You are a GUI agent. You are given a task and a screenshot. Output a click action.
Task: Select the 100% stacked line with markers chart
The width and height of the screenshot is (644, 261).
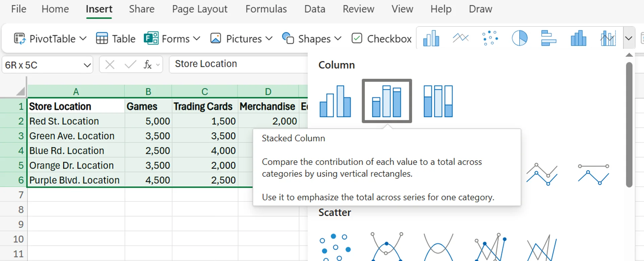(x=593, y=174)
